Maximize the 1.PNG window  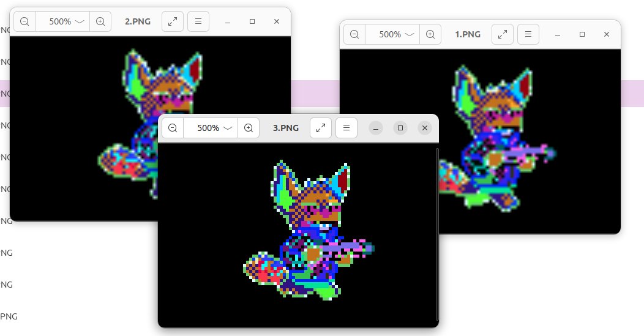[582, 34]
